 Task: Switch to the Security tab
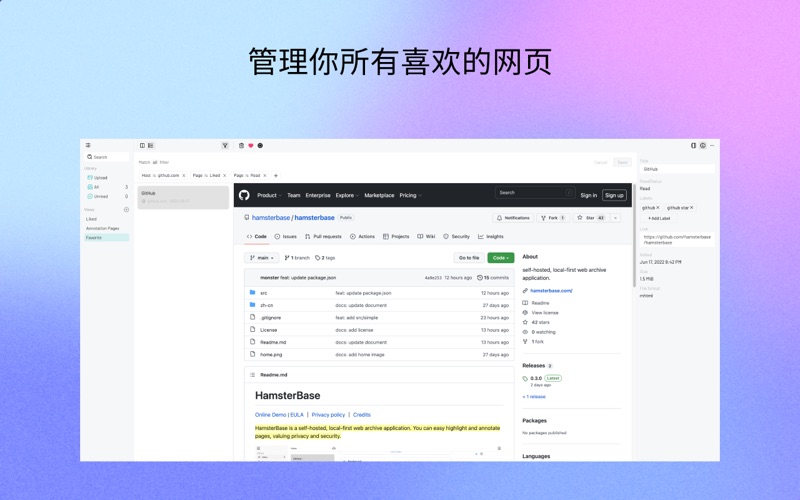pyautogui.click(x=456, y=236)
